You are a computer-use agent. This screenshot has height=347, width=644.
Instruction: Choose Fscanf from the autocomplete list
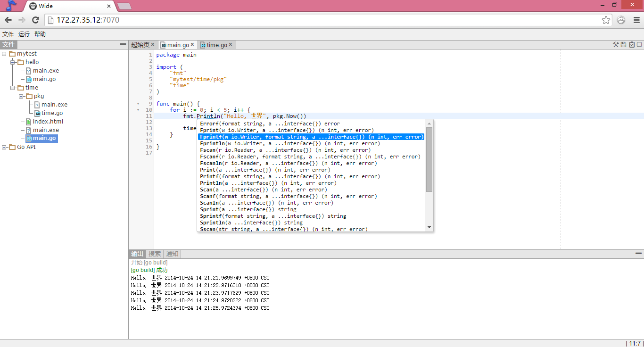click(311, 157)
